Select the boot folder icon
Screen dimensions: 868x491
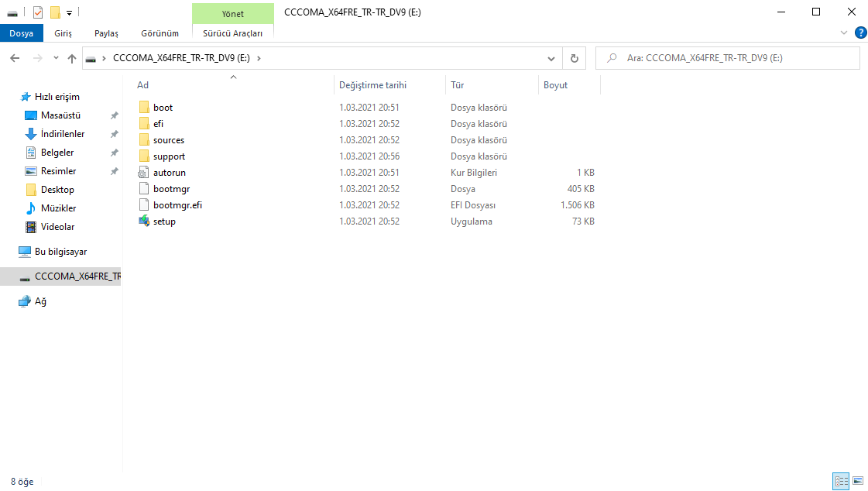click(144, 108)
